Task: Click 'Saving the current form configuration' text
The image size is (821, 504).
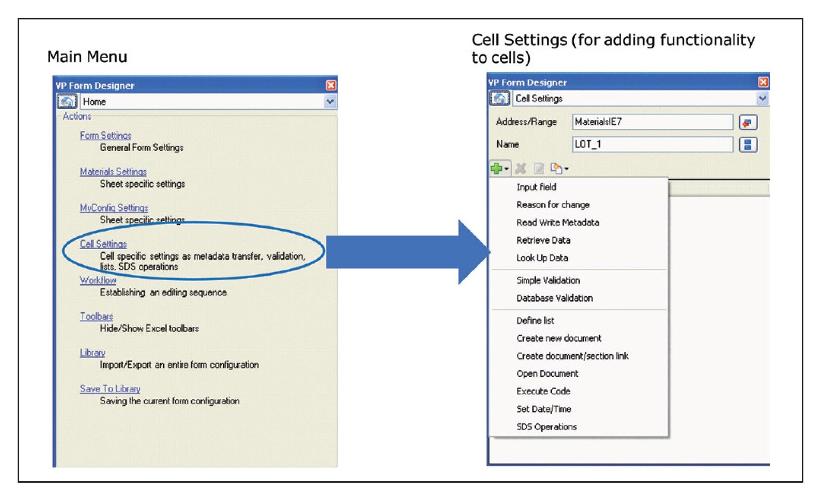Action: (170, 401)
